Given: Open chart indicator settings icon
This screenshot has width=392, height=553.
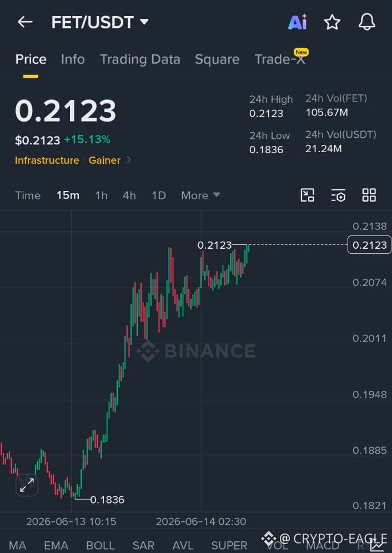Looking at the screenshot, I should coord(338,195).
